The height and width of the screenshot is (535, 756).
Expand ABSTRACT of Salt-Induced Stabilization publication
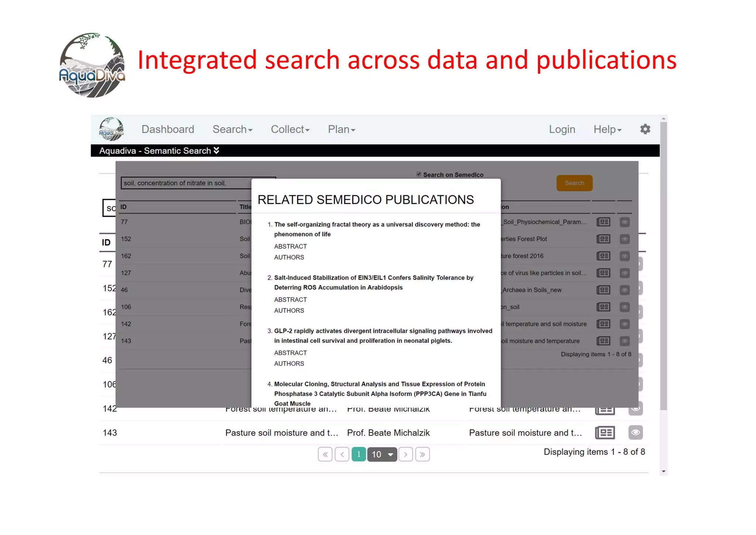coord(291,300)
